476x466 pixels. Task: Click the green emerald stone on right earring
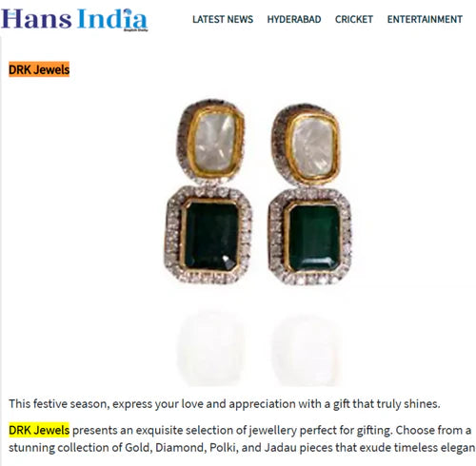pyautogui.click(x=314, y=239)
